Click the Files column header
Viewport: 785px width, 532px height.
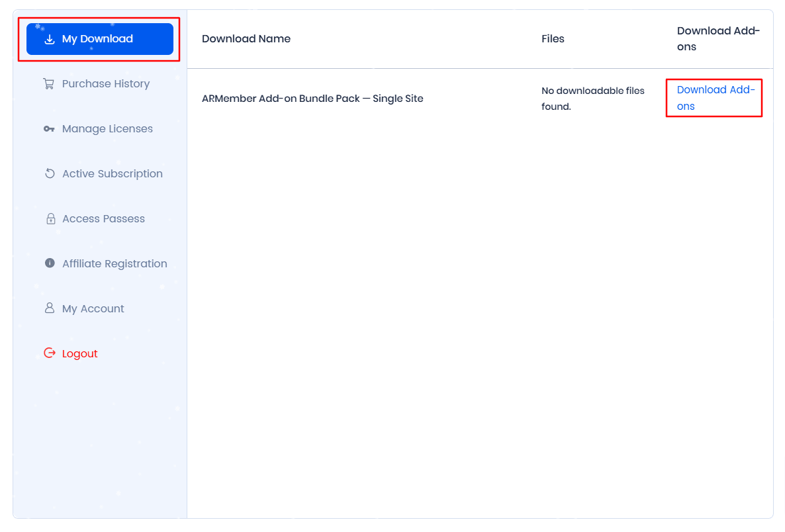click(553, 39)
